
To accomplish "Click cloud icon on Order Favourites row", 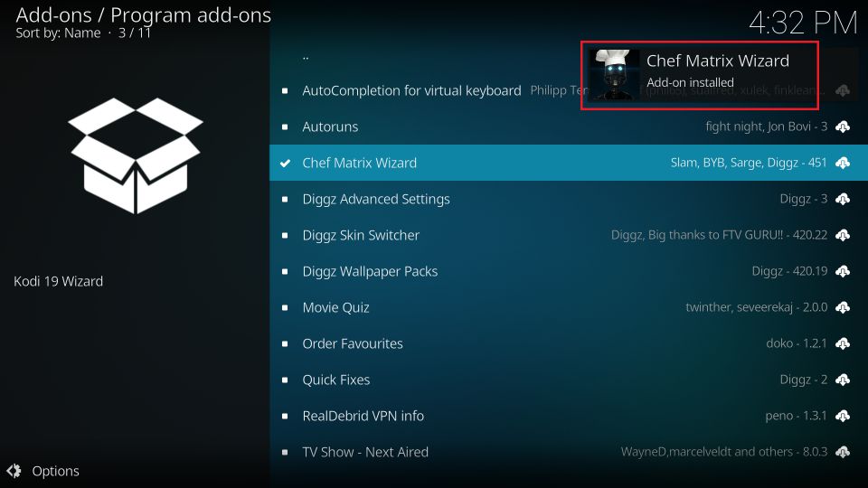I will [x=843, y=343].
